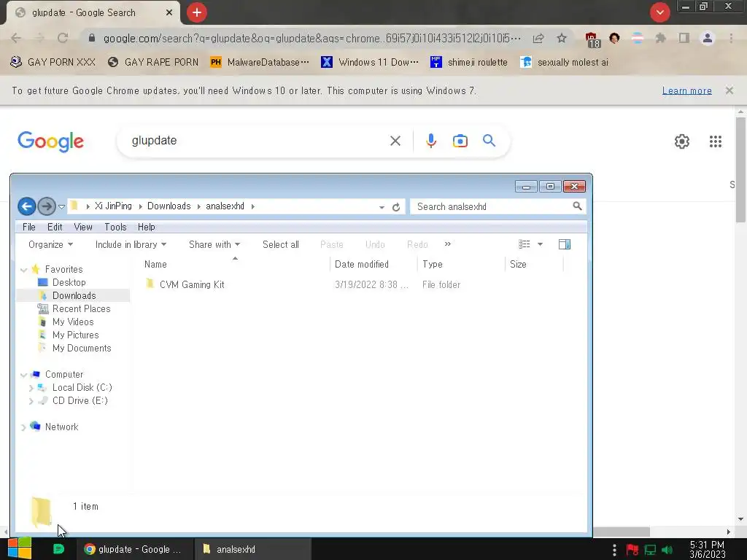Open the Google apps grid
The width and height of the screenshot is (747, 560).
[715, 141]
